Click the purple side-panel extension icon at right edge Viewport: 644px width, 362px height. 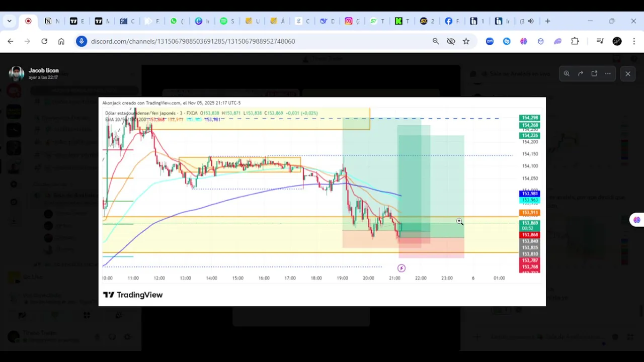pos(637,220)
